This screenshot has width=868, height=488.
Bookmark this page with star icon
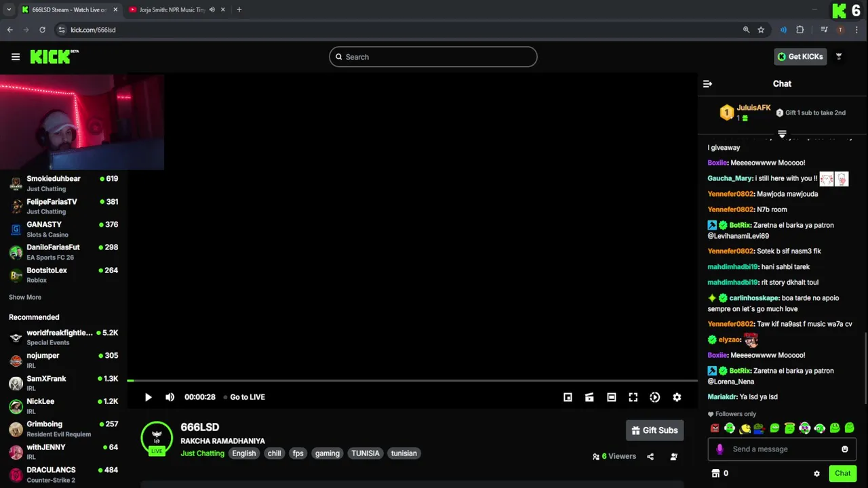coord(761,30)
